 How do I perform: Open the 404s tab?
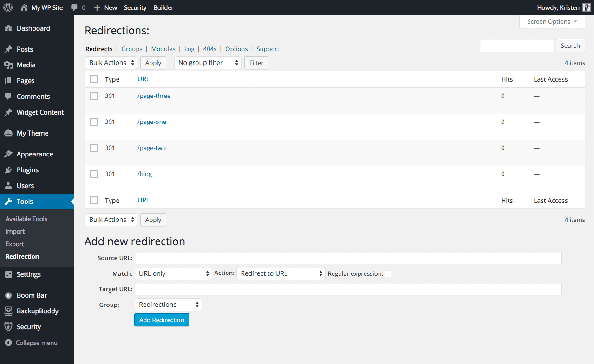210,49
